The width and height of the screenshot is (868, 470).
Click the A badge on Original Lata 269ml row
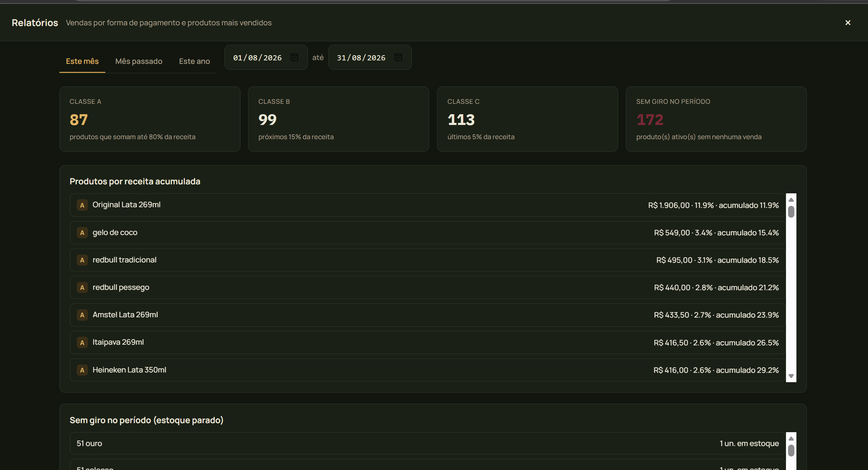pyautogui.click(x=82, y=205)
